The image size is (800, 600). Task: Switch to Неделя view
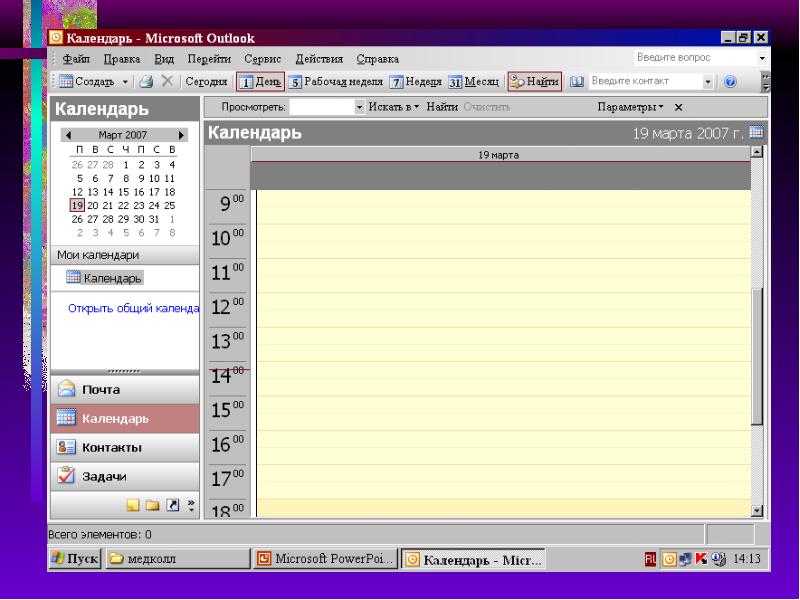tap(415, 82)
